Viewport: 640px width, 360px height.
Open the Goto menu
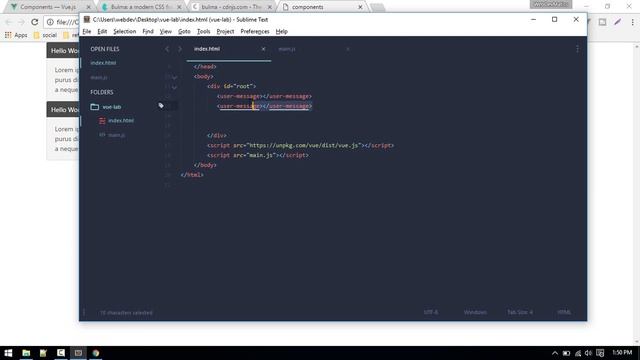point(184,31)
